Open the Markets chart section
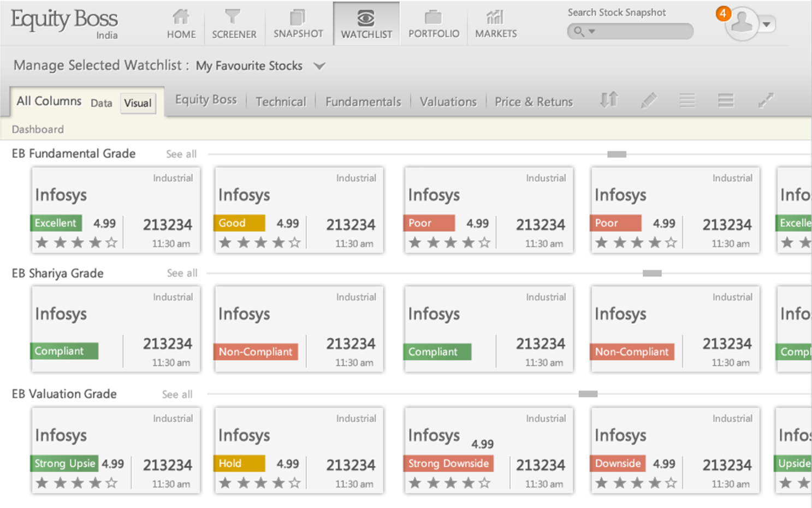 pos(496,24)
